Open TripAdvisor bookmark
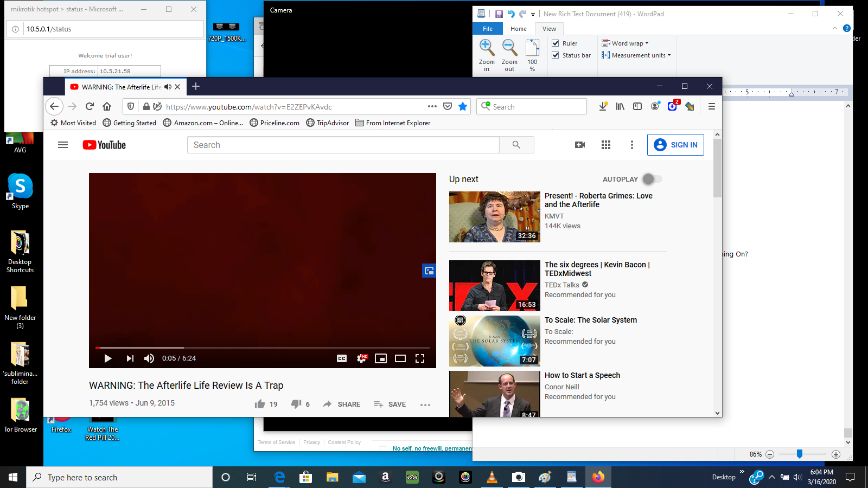The image size is (868, 488). click(328, 123)
